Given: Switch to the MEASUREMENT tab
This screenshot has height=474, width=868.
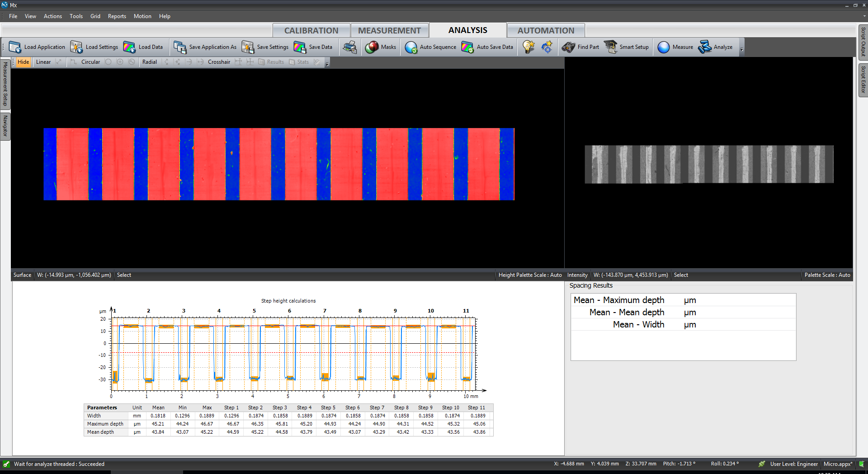Looking at the screenshot, I should (x=389, y=30).
